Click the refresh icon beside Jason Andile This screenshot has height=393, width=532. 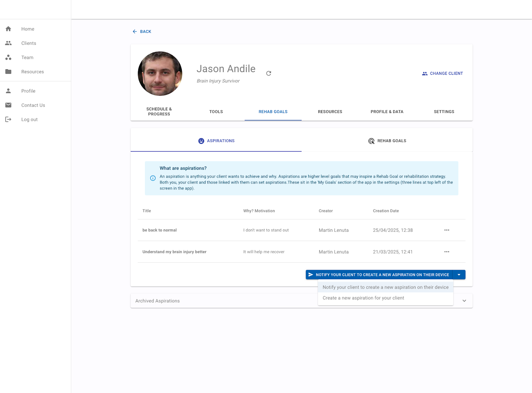[269, 73]
